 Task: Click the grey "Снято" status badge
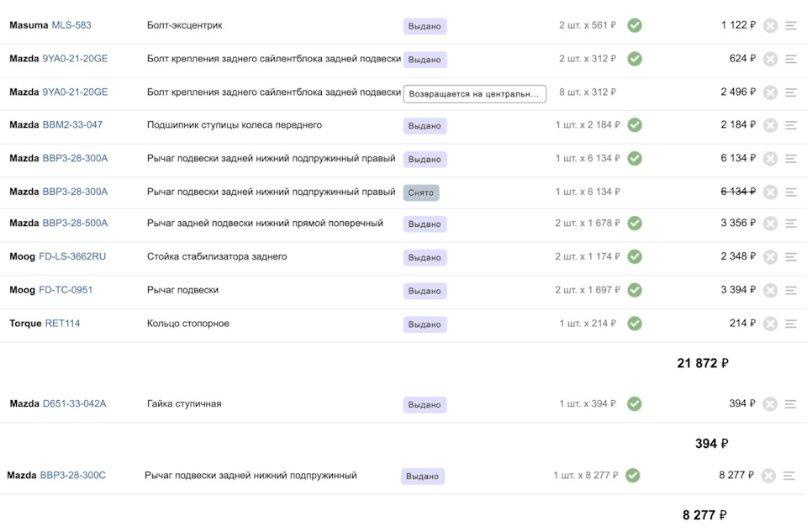[421, 192]
